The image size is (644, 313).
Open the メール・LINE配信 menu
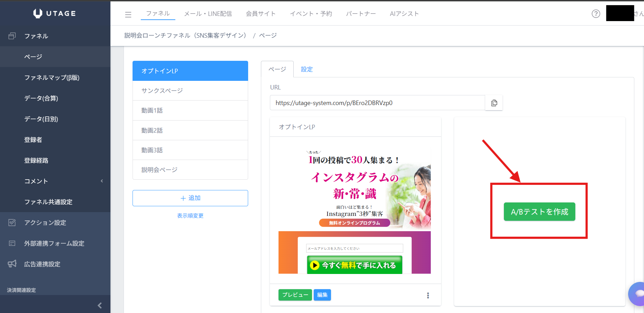[x=208, y=14]
